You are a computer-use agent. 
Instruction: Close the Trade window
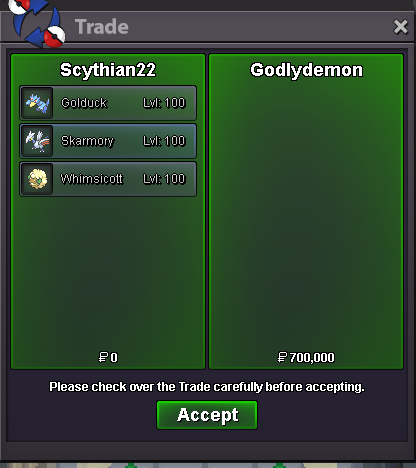click(400, 27)
